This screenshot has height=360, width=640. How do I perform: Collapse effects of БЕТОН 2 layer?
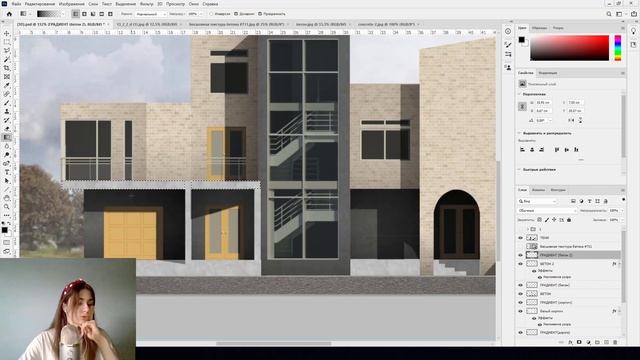click(x=620, y=264)
